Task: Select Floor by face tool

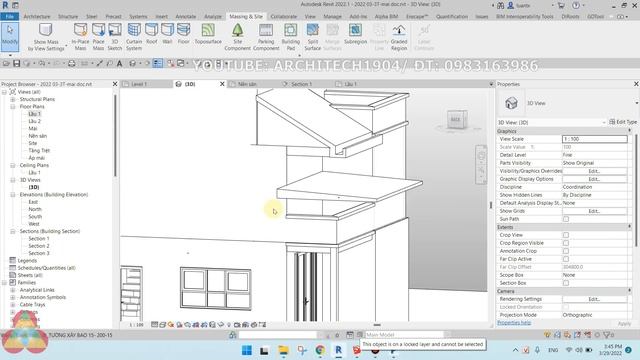Action: pyautogui.click(x=183, y=34)
